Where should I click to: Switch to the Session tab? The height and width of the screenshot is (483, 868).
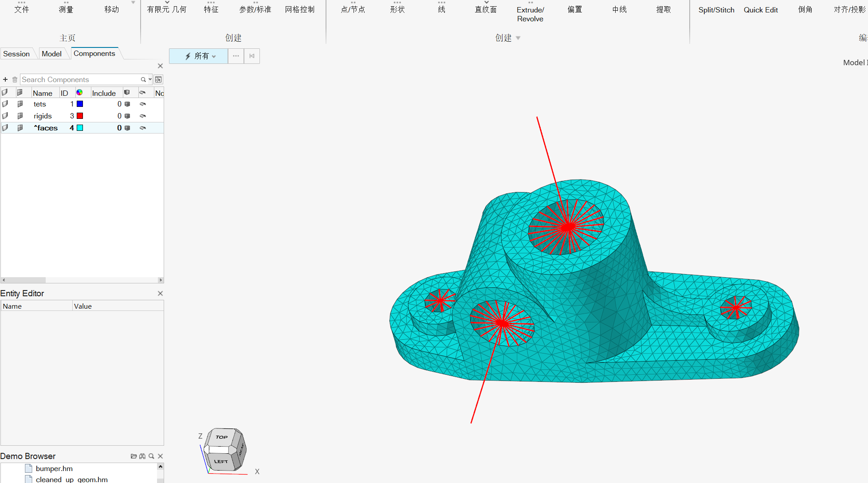(x=16, y=54)
